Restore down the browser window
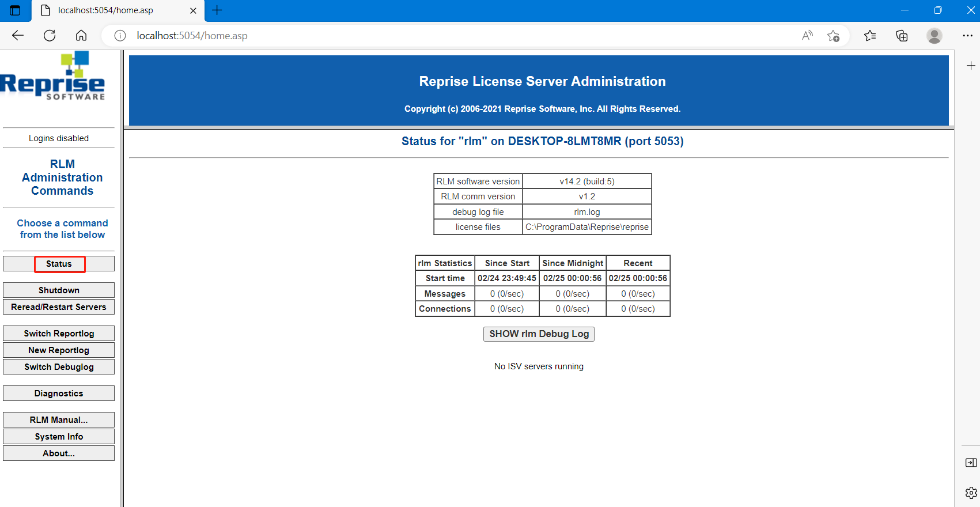 point(938,10)
